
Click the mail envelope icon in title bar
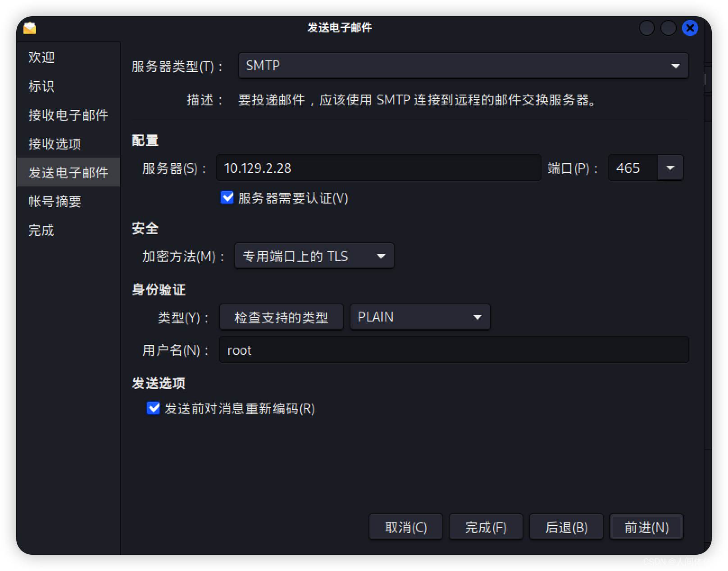click(x=29, y=28)
